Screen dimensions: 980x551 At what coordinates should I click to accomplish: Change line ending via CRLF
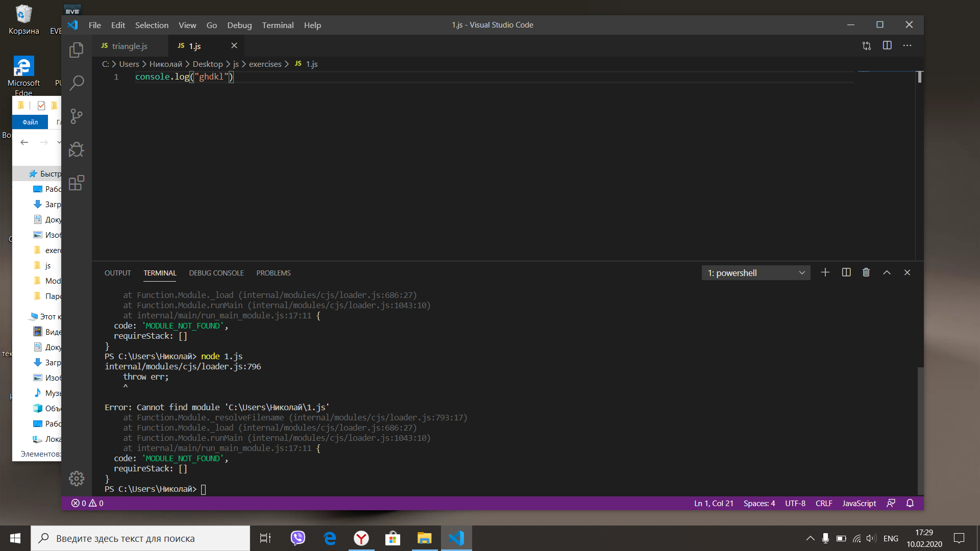[824, 503]
